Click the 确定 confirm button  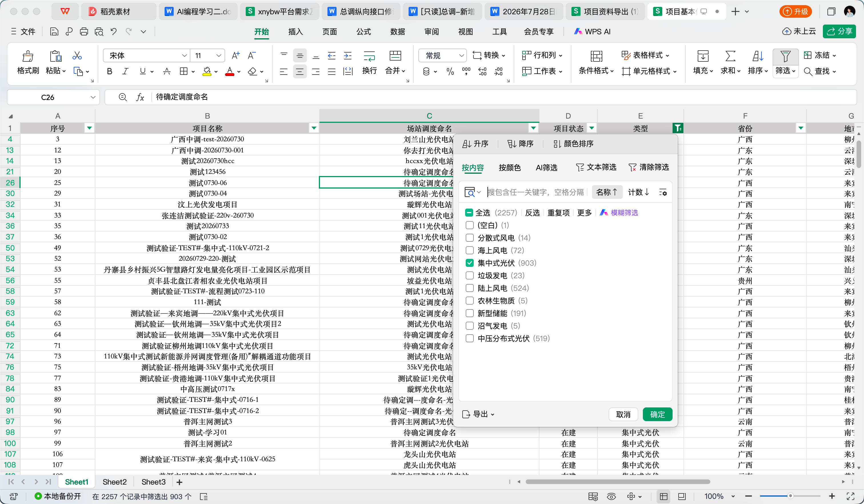(x=657, y=414)
